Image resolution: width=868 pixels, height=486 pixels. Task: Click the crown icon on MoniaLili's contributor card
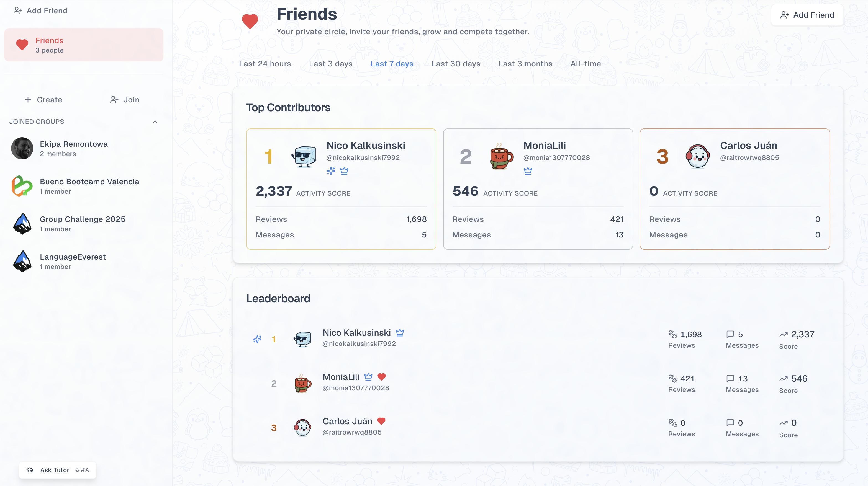click(x=528, y=171)
